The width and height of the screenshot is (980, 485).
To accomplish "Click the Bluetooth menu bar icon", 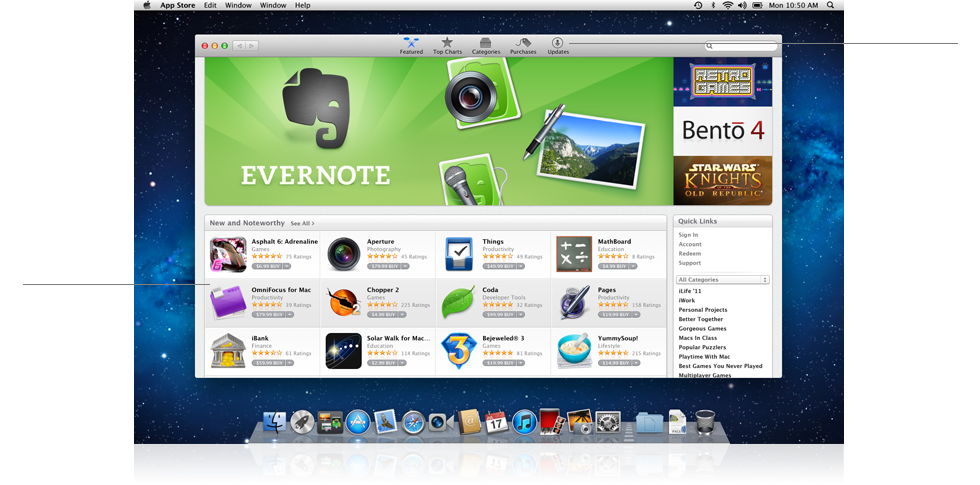I will click(713, 5).
